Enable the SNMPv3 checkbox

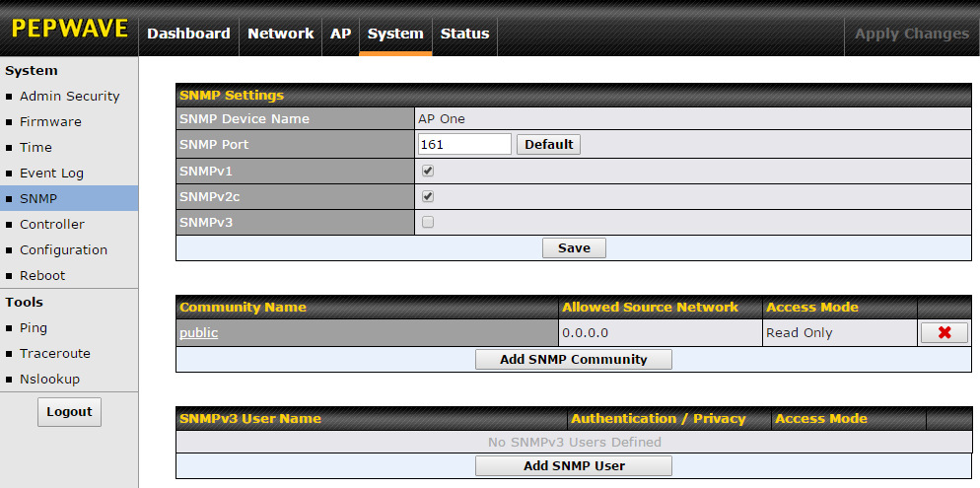428,222
